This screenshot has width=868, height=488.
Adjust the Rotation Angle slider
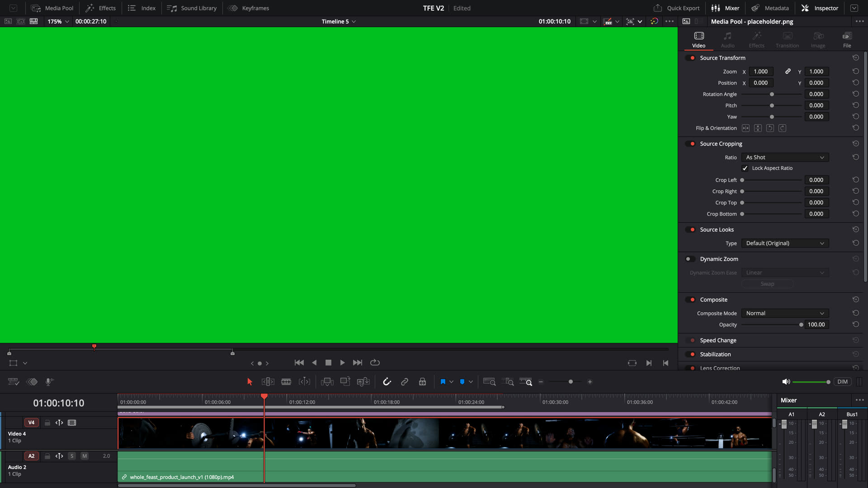tap(772, 94)
